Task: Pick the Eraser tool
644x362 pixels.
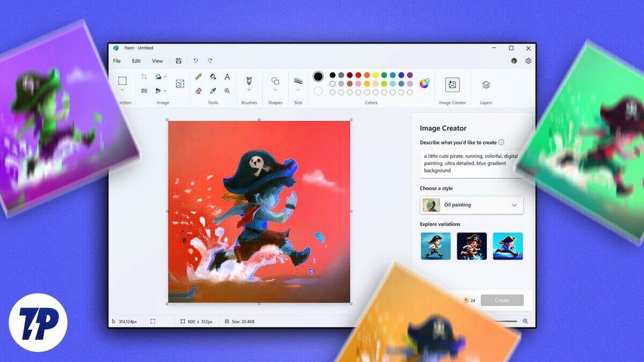Action: coord(199,90)
